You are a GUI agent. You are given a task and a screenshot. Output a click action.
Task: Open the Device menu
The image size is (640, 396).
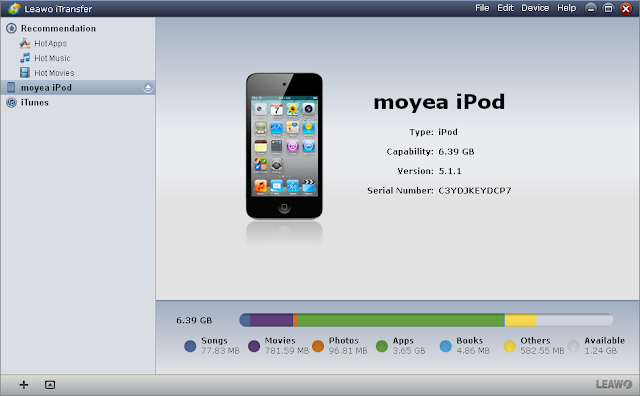pos(535,8)
